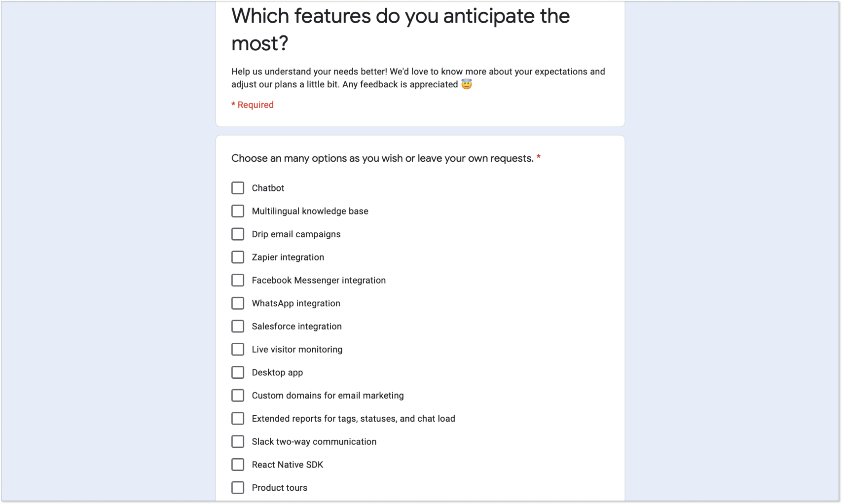Viewport: 842px width, 504px height.
Task: Click the halo smiley emoji in description
Action: 467,84
